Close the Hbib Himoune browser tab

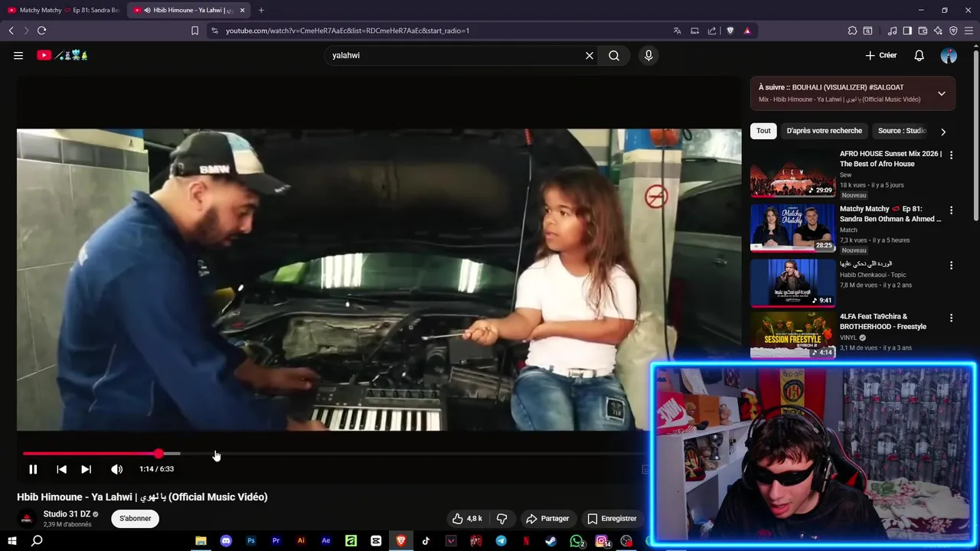click(243, 10)
